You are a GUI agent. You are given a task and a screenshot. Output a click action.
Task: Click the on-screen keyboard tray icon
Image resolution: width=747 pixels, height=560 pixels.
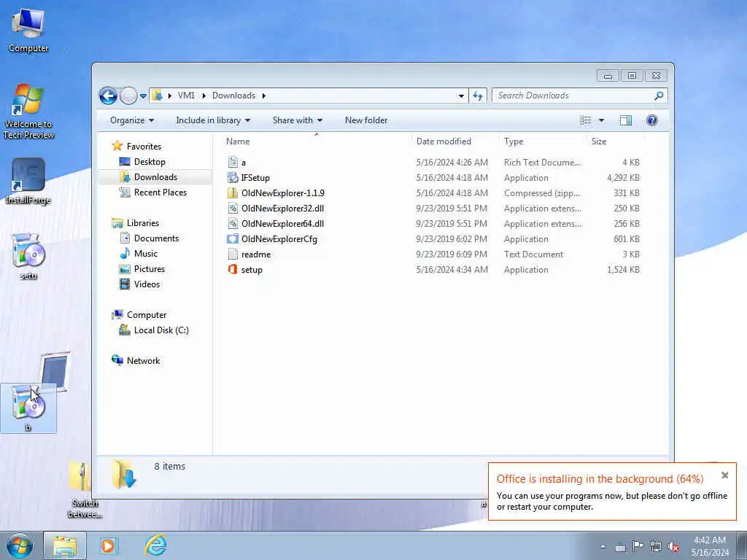tap(620, 547)
